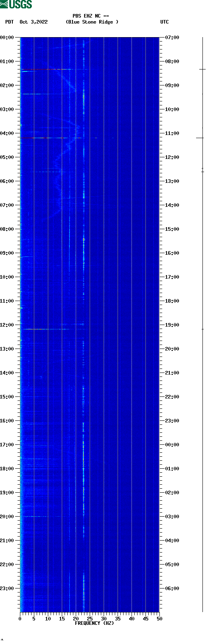Click the '12:00' PDT time label
The height and width of the screenshot is (644, 220).
tap(7, 325)
